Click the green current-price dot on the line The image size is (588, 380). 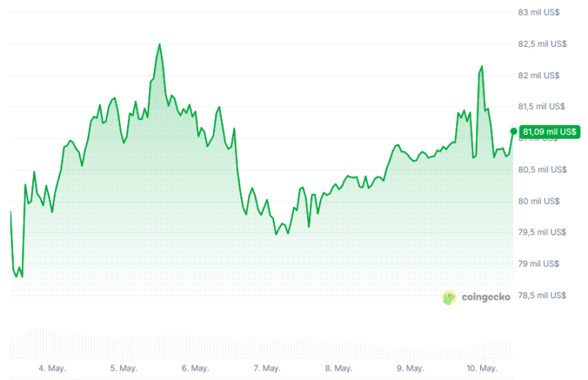[x=514, y=131]
